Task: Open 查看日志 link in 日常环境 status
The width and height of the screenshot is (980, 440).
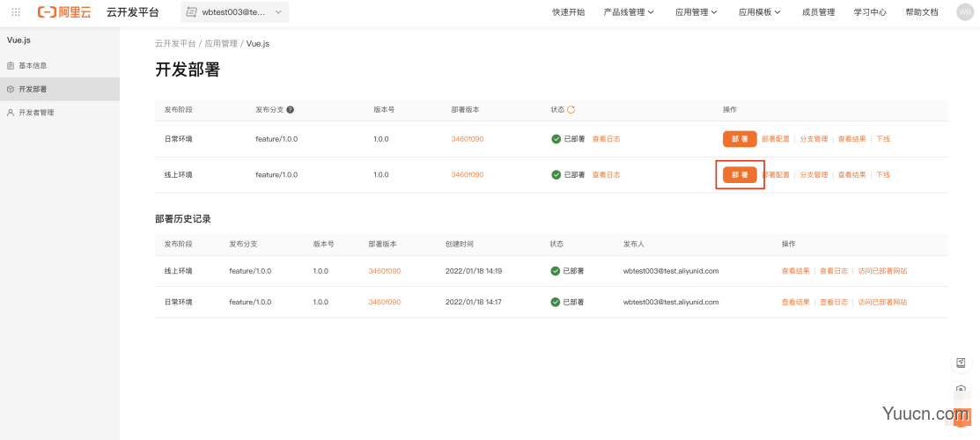Action: 606,139
